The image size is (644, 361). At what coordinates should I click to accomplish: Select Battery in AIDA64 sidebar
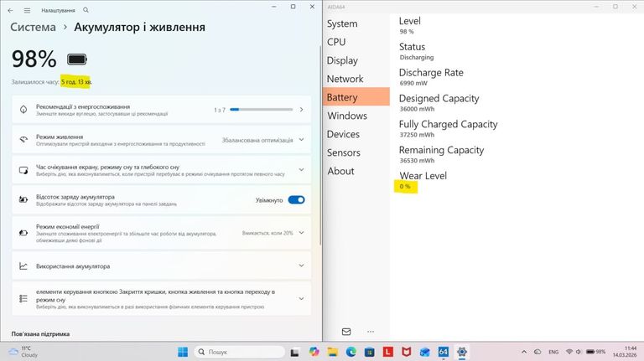(356, 97)
